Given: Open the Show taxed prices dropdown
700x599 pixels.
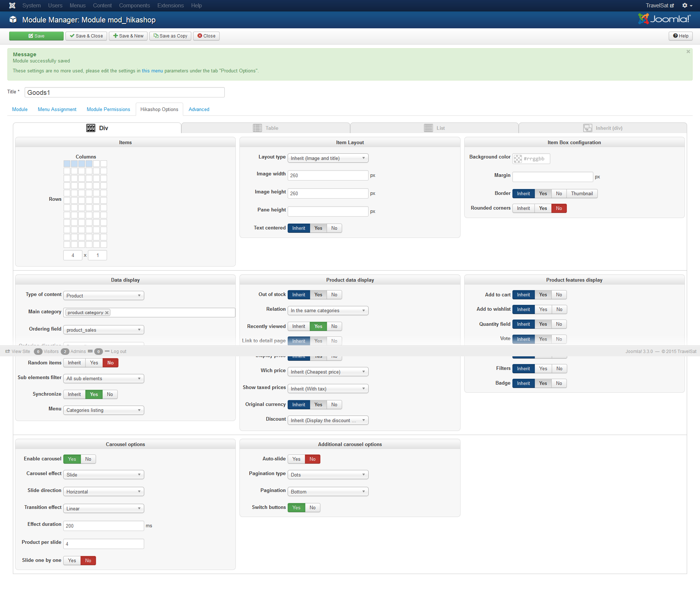Looking at the screenshot, I should coord(328,389).
